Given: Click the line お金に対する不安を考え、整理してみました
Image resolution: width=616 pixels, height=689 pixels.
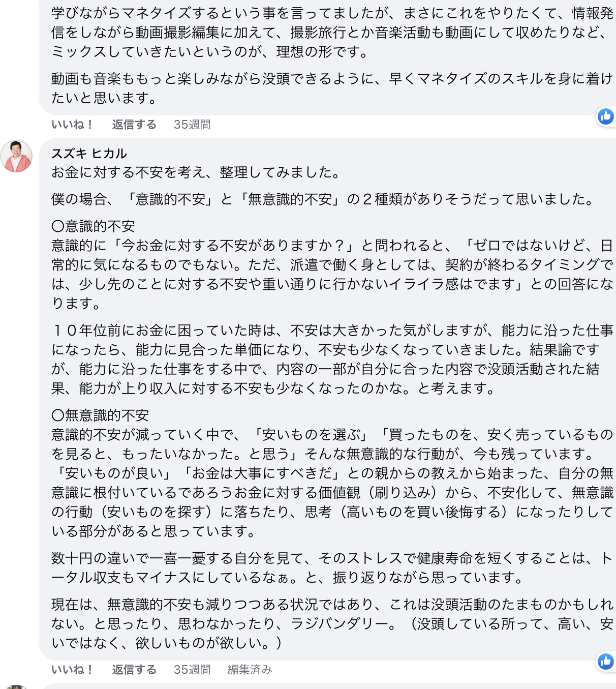Looking at the screenshot, I should [197, 172].
